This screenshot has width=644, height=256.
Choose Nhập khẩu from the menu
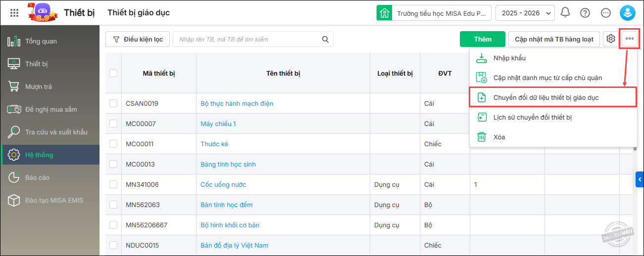point(509,58)
